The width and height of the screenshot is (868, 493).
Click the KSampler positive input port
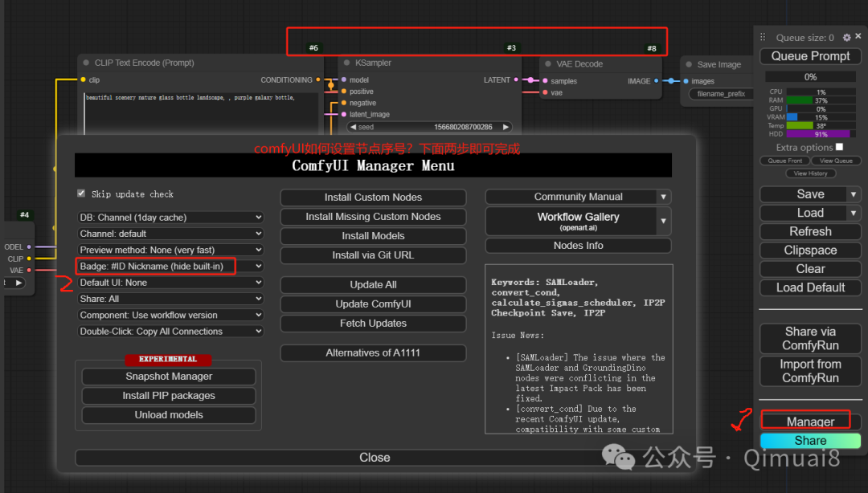point(344,92)
